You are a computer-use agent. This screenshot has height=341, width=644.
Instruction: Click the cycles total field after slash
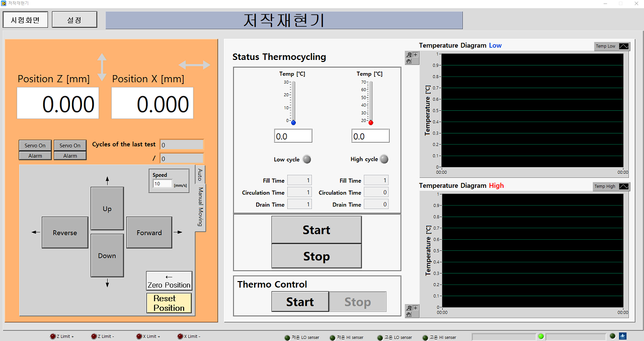(182, 159)
